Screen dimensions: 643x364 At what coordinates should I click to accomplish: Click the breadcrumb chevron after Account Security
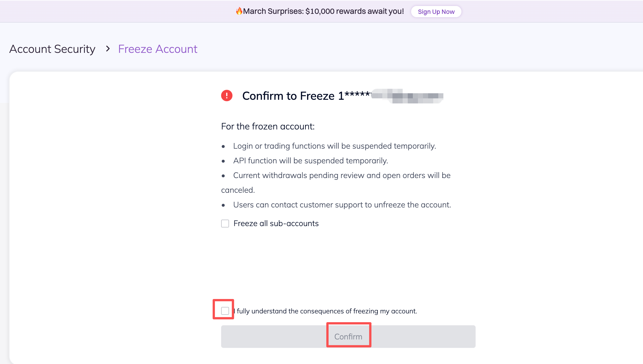coord(108,49)
